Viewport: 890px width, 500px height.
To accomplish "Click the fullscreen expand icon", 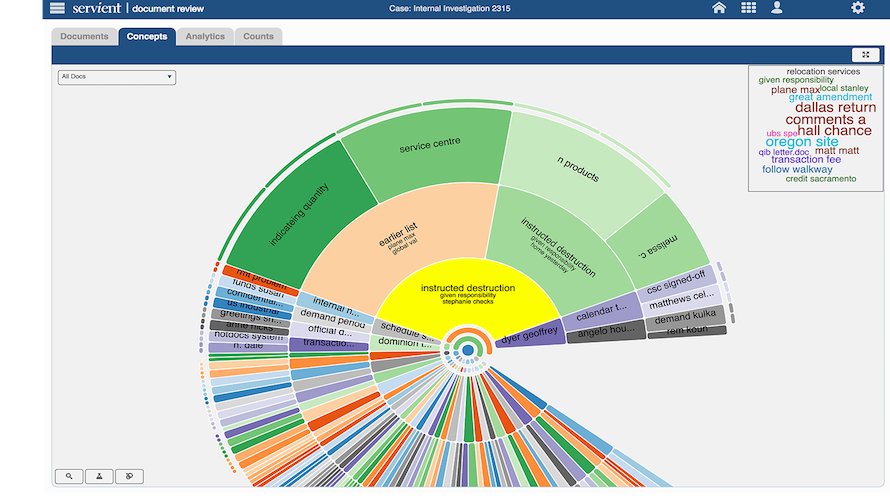I will (x=866, y=54).
